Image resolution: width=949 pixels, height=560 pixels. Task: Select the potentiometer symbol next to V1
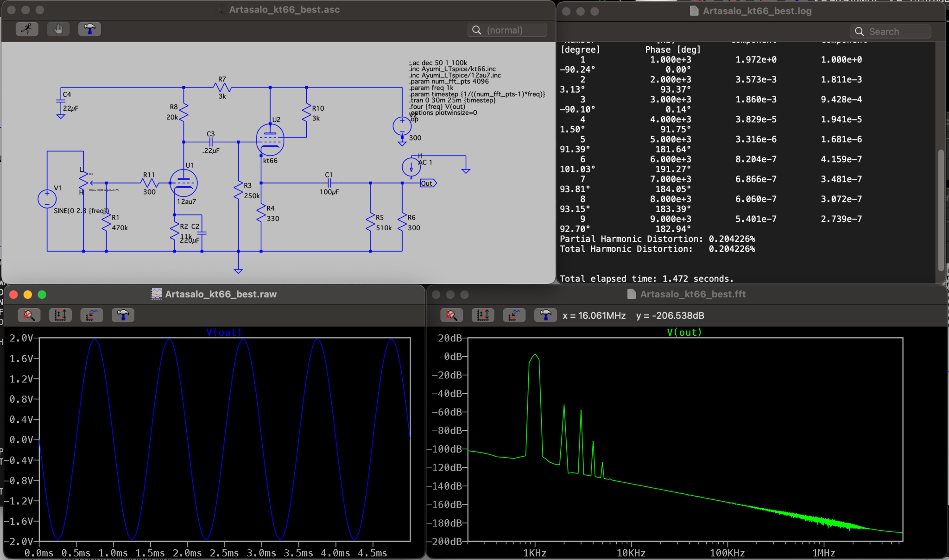[84, 181]
